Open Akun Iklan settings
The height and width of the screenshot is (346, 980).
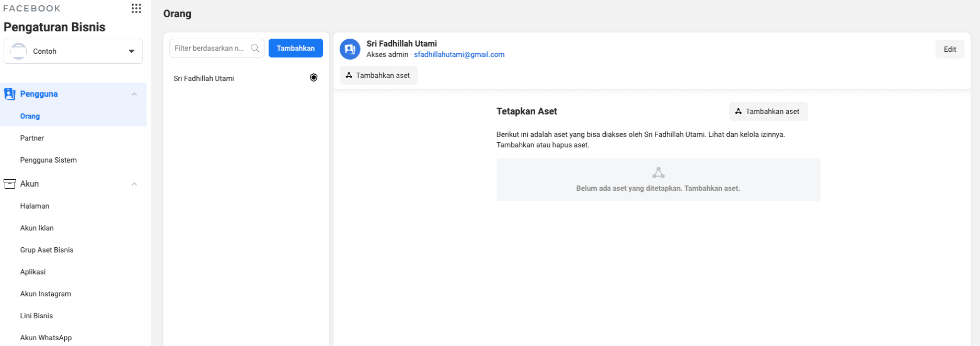[x=37, y=228]
